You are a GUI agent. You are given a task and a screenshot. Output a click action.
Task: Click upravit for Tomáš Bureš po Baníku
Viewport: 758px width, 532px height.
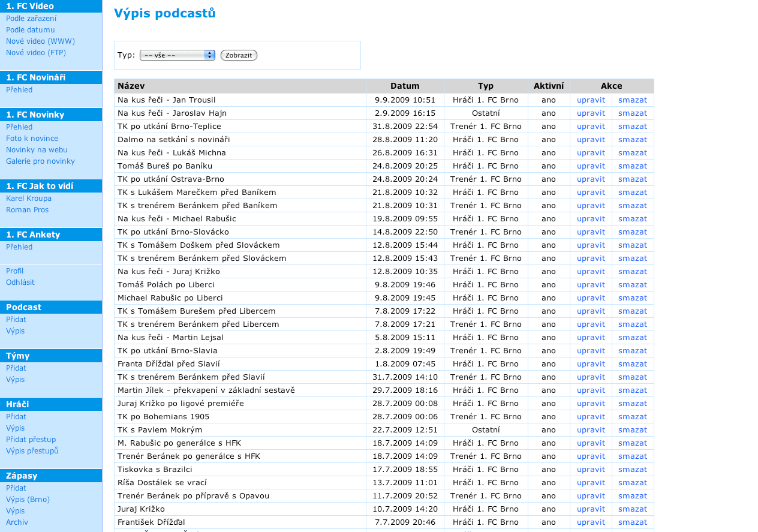pos(591,166)
